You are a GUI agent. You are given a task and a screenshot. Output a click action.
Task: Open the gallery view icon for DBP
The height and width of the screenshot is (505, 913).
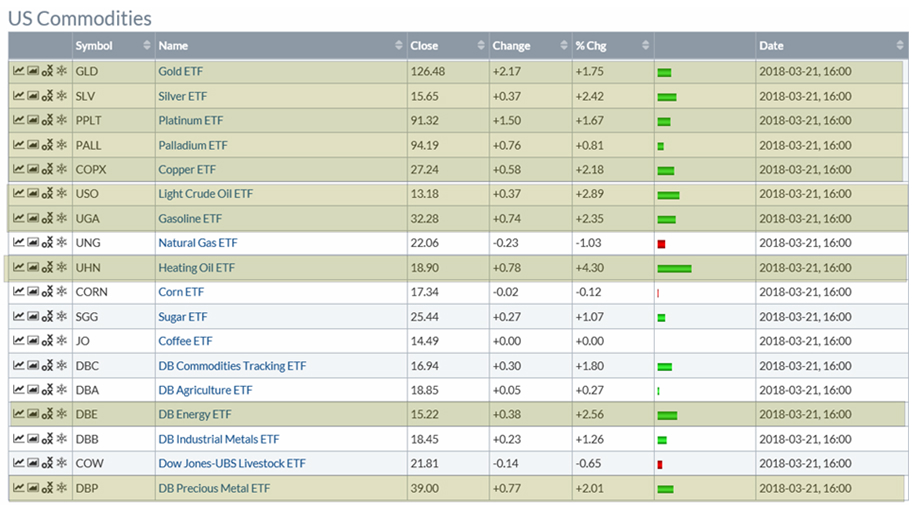pyautogui.click(x=33, y=488)
